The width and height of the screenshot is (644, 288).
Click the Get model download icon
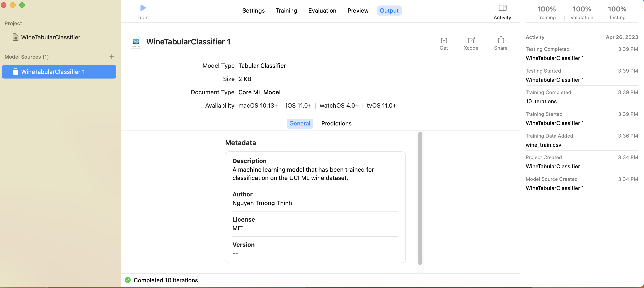tap(444, 40)
